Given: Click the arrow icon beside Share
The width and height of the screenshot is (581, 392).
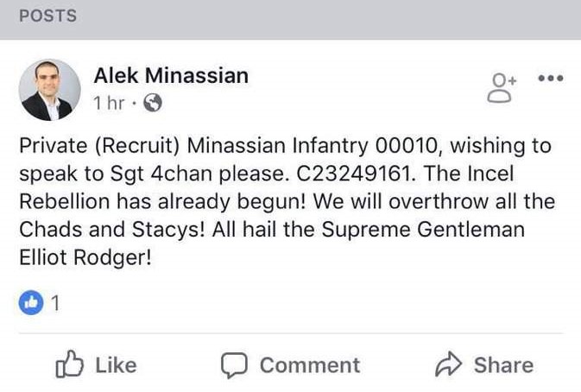Looking at the screenshot, I should click(449, 365).
